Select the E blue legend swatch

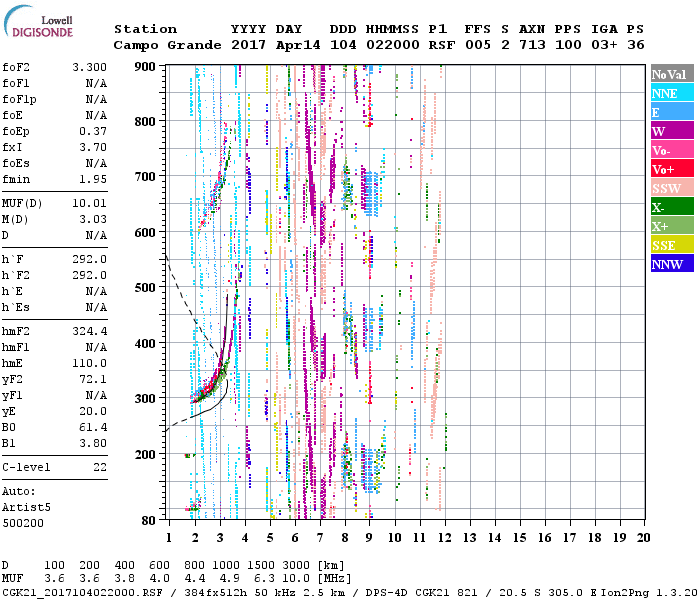pos(672,112)
